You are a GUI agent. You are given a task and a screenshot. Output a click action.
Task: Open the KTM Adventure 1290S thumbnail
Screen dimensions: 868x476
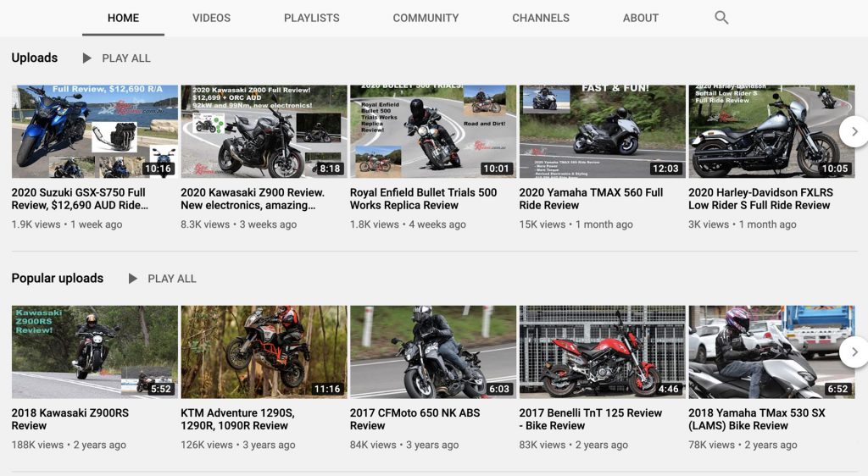(x=264, y=352)
